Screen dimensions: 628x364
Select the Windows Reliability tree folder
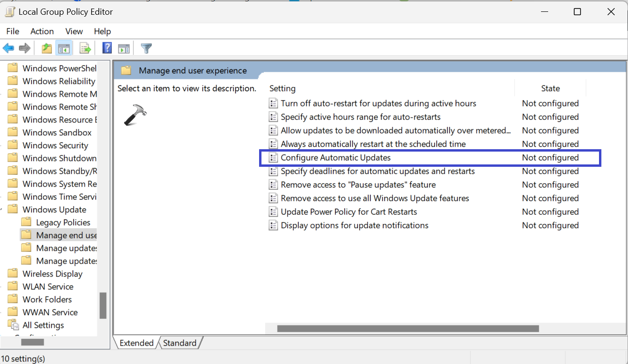pos(59,81)
